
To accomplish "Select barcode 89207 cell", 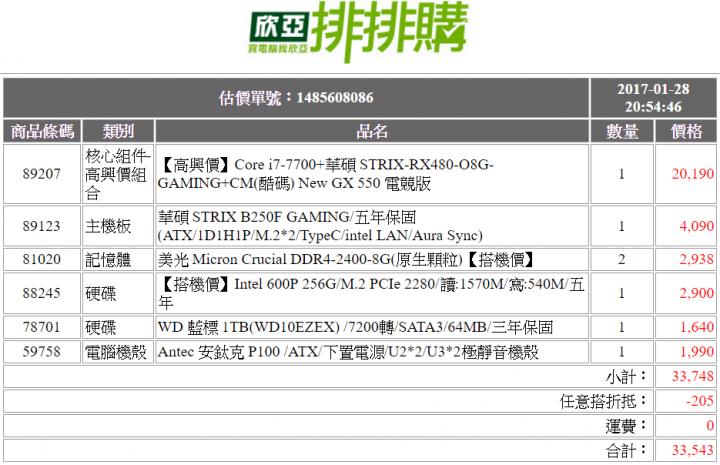I will pos(42,174).
